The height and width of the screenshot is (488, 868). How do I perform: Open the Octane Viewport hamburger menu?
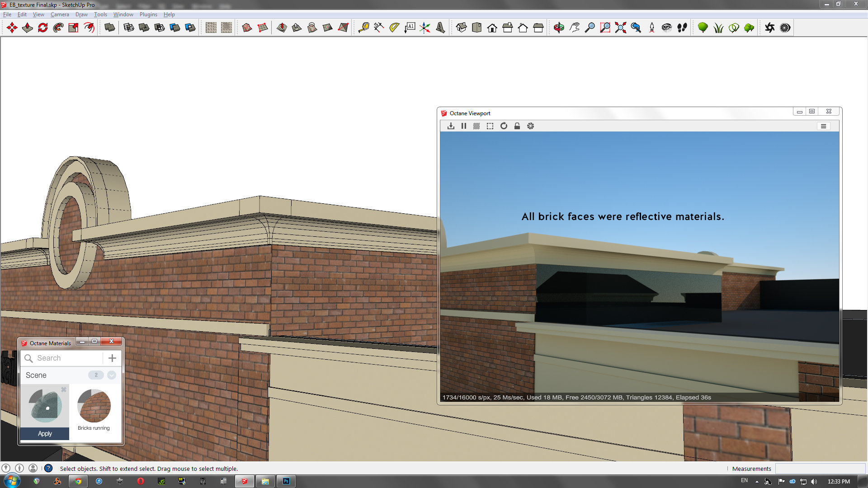[x=823, y=127]
